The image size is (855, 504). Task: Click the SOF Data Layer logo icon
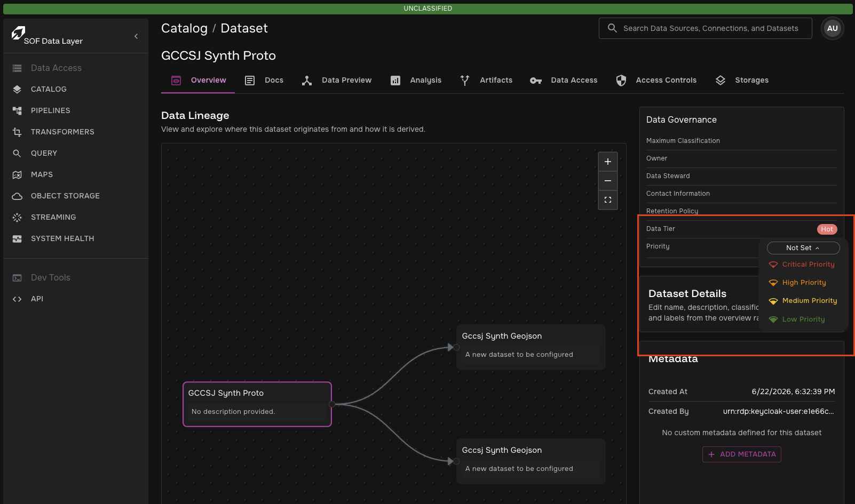point(18,33)
